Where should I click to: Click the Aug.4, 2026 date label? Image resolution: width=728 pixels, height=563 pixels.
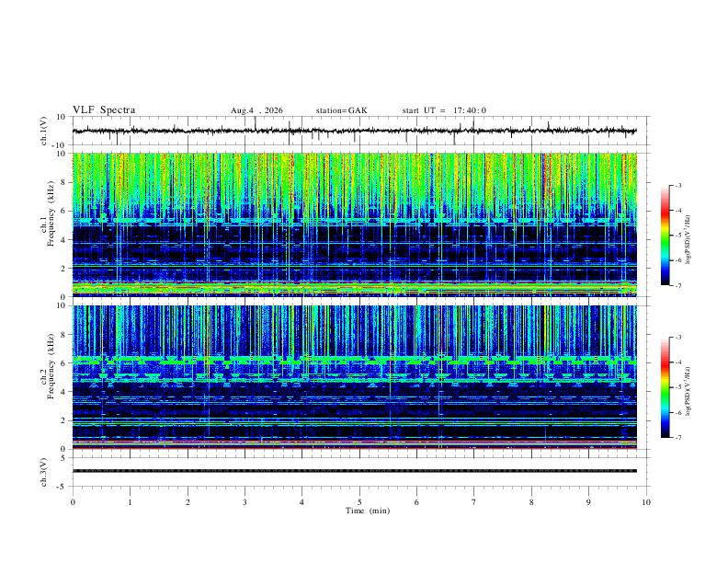(256, 110)
